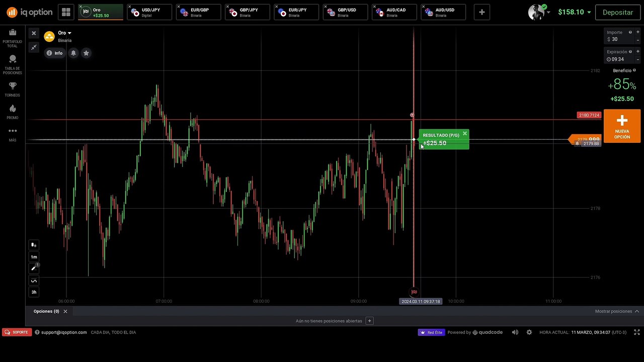Click the Depositar button
The image size is (644, 362).
617,12
